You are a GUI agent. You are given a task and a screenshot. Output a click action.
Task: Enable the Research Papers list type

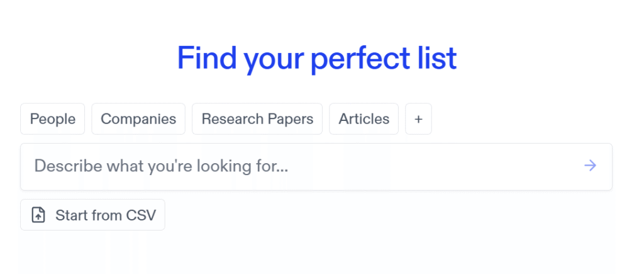click(257, 119)
